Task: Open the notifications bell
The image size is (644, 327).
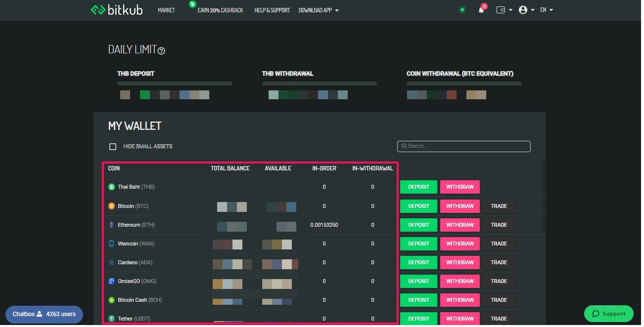Action: pos(480,9)
